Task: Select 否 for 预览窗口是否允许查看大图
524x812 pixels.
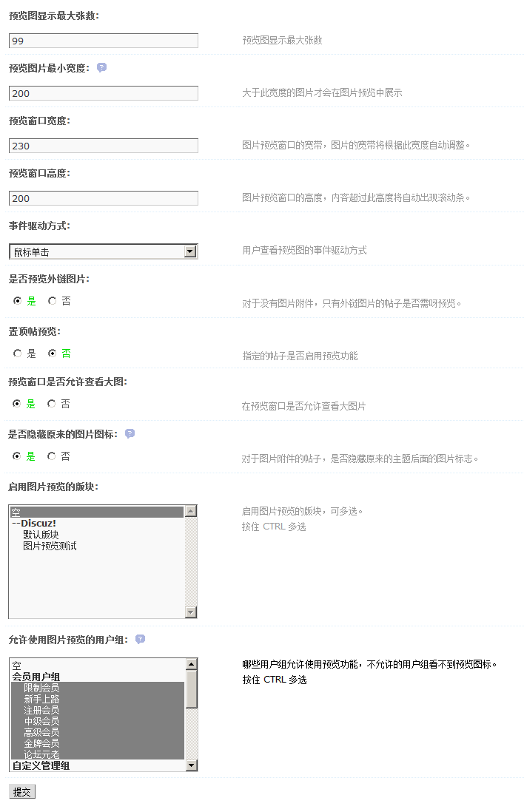Action: 51,403
